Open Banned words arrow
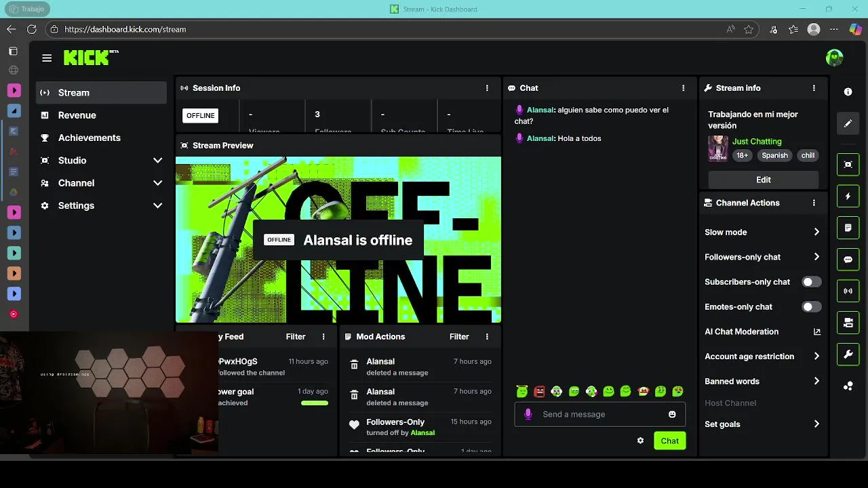868x488 pixels. pos(816,381)
